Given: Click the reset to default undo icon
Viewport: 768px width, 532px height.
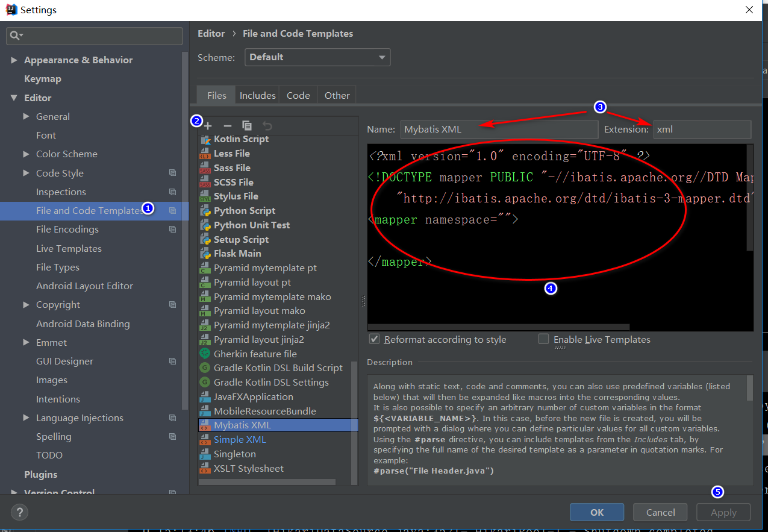Looking at the screenshot, I should click(267, 126).
